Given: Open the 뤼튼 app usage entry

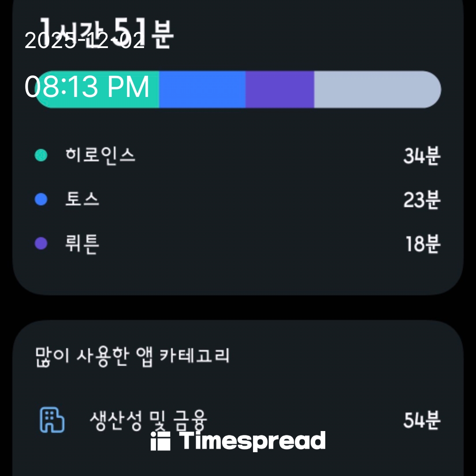Looking at the screenshot, I should click(x=82, y=244).
